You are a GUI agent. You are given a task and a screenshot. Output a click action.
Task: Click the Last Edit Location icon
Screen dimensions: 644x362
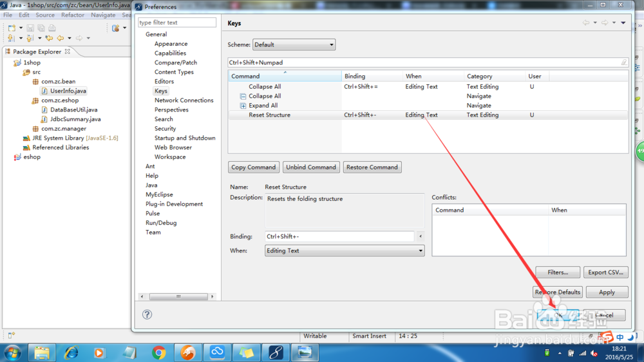click(50, 38)
